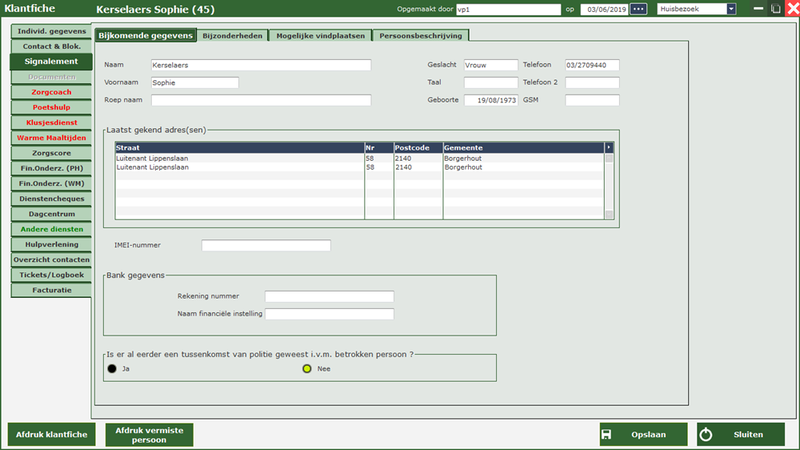Switch to the Bijzonderheden tab
800x450 pixels.
click(x=233, y=35)
